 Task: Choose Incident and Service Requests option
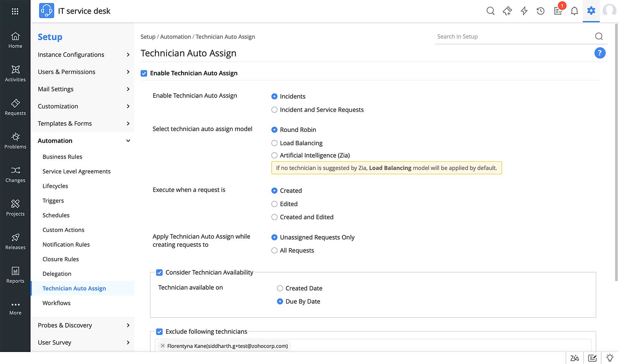pos(274,109)
